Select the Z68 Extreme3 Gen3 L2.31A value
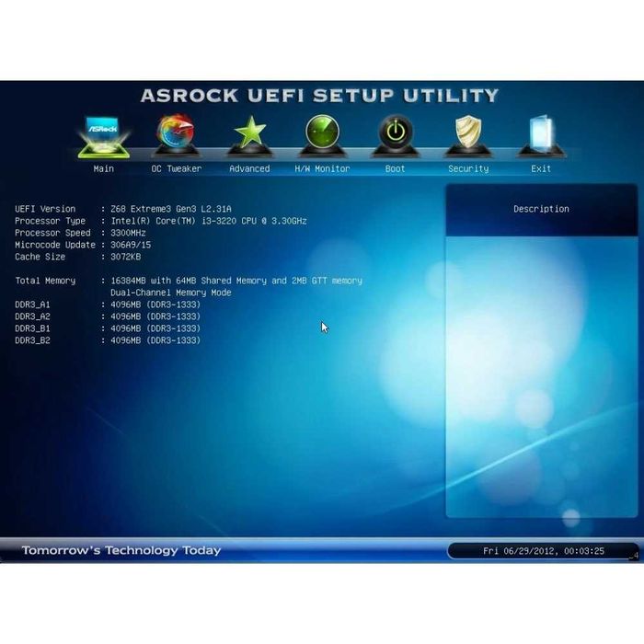 [171, 209]
